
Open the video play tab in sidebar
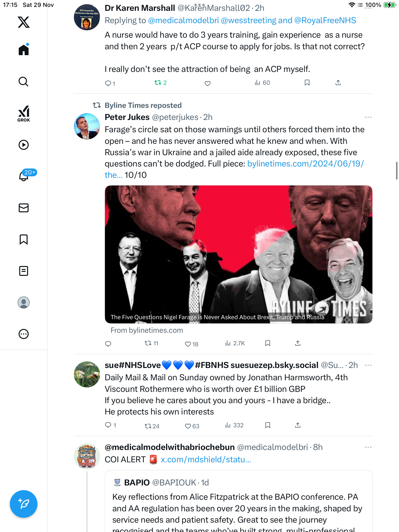[24, 145]
